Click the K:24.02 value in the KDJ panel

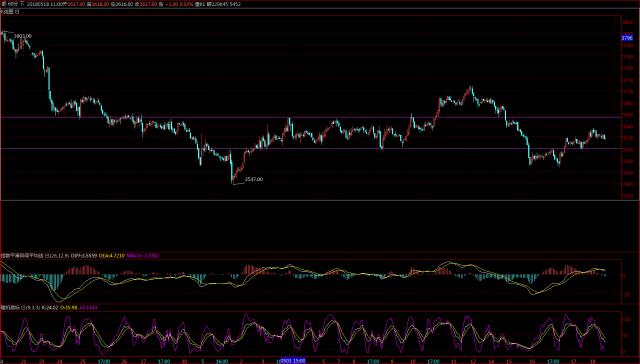coord(50,307)
